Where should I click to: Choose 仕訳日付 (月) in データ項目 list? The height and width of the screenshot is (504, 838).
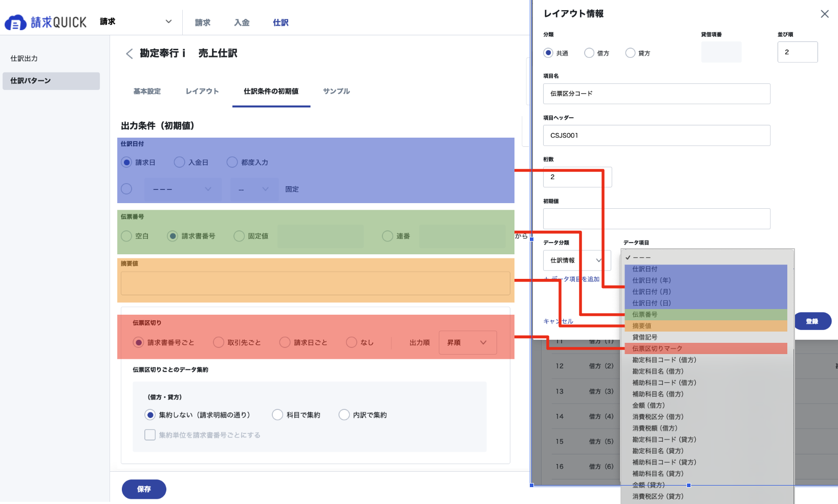pos(706,292)
